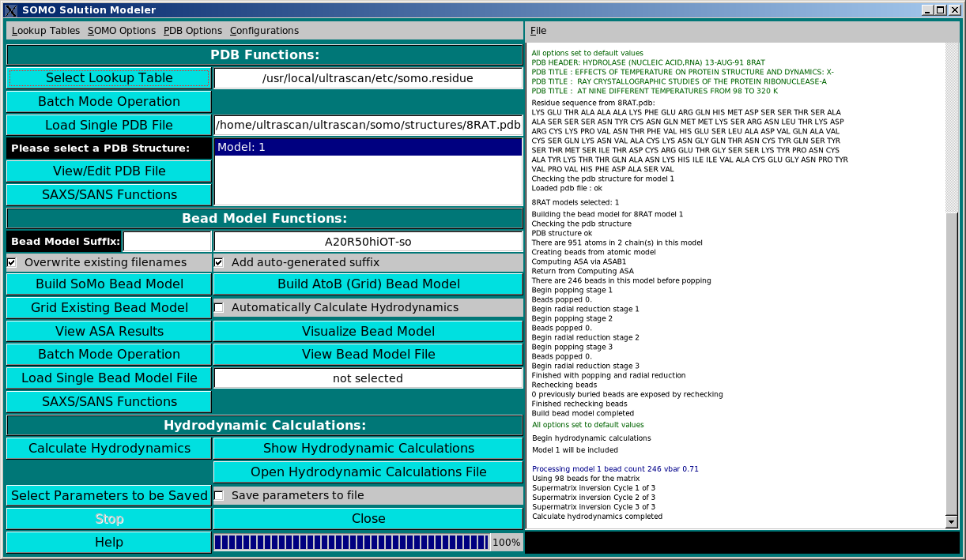Viewport: 966px width, 560px height.
Task: Click the Bead Model Suffix input field
Action: 168,242
